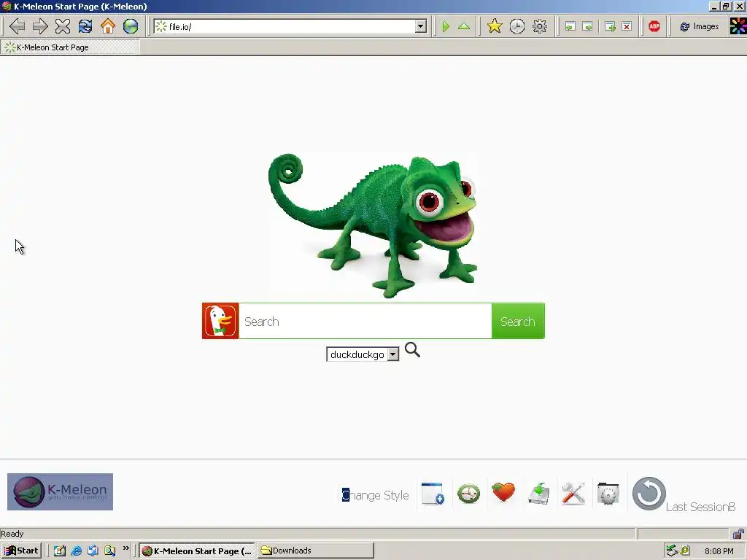The height and width of the screenshot is (560, 747).
Task: Launch Internet Explorer from Quick Launch
Action: coord(76,551)
